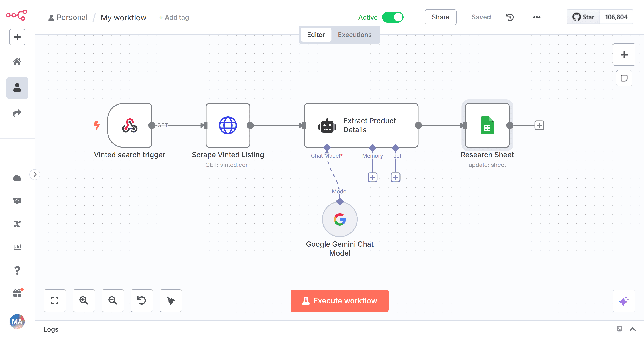Add a sticky note to canvas

(x=624, y=78)
